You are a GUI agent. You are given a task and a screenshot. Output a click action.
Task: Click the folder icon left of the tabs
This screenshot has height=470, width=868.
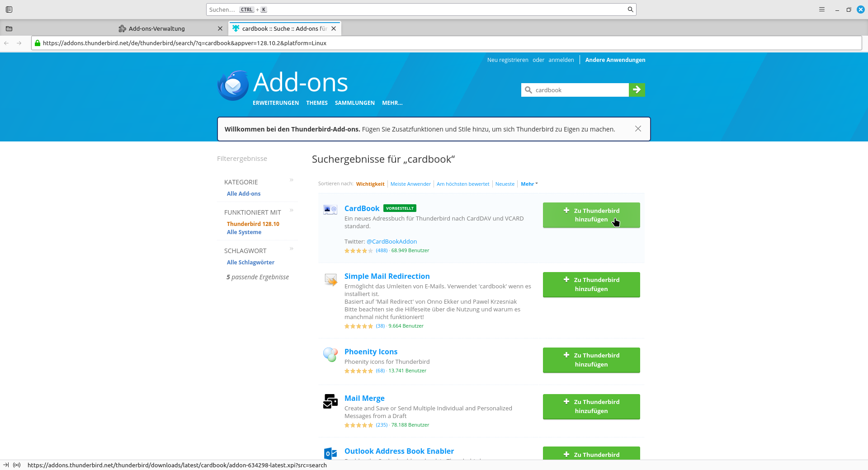tap(9, 28)
